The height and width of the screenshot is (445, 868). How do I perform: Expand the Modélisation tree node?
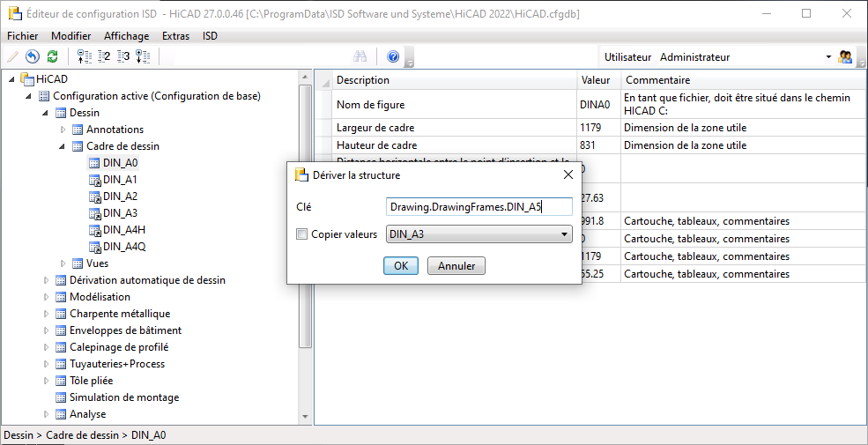click(46, 297)
